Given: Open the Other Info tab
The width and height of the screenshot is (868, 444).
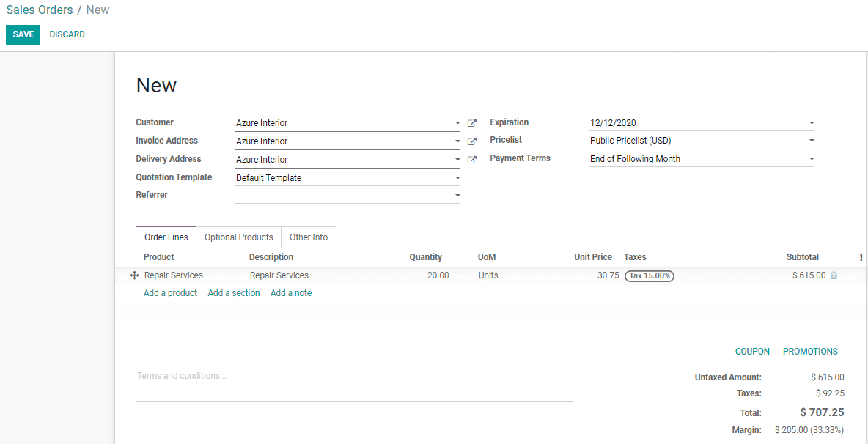Looking at the screenshot, I should pos(309,237).
